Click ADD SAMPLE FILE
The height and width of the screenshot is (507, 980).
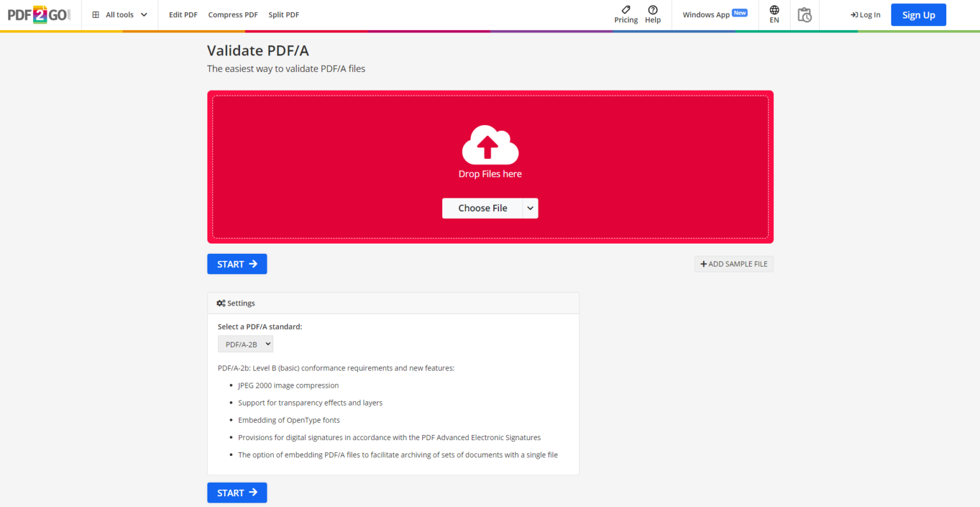[734, 263]
